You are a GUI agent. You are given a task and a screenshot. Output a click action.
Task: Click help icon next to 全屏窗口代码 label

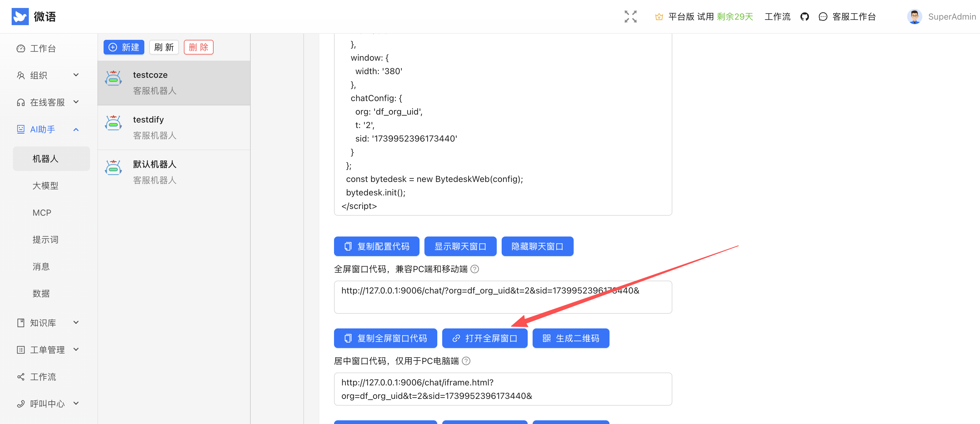(474, 269)
